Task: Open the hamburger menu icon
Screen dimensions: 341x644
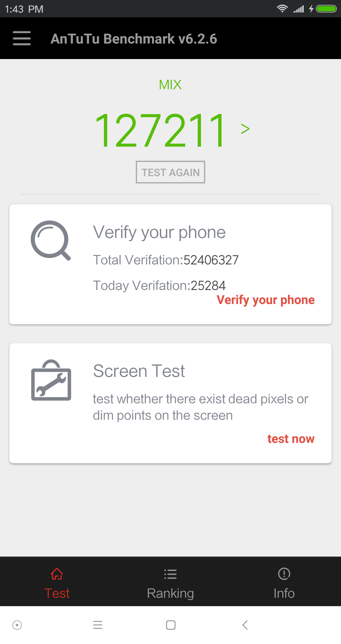Action: coord(22,38)
